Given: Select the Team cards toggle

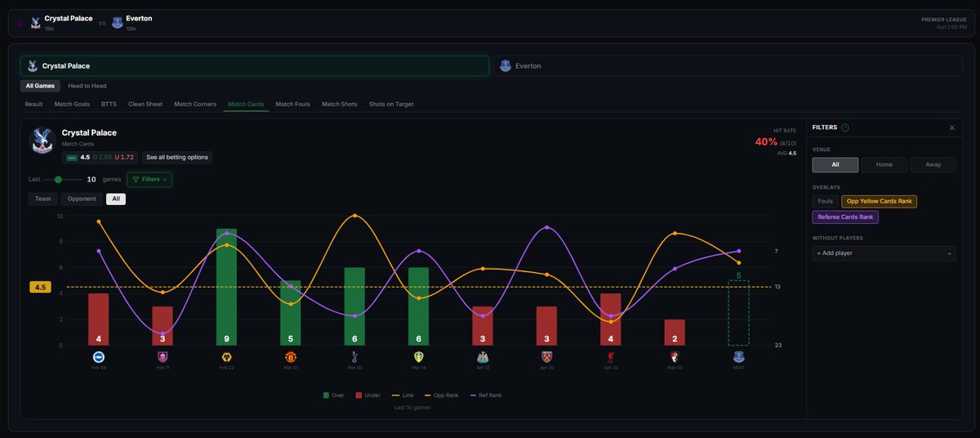Looking at the screenshot, I should click(42, 199).
